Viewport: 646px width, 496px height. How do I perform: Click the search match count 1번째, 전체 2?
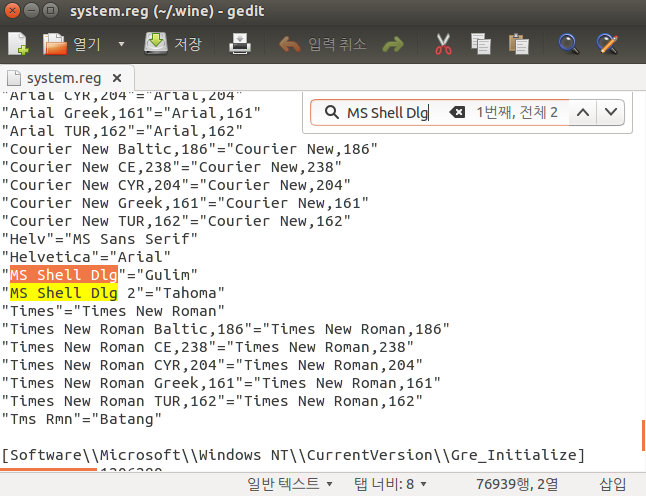517,112
